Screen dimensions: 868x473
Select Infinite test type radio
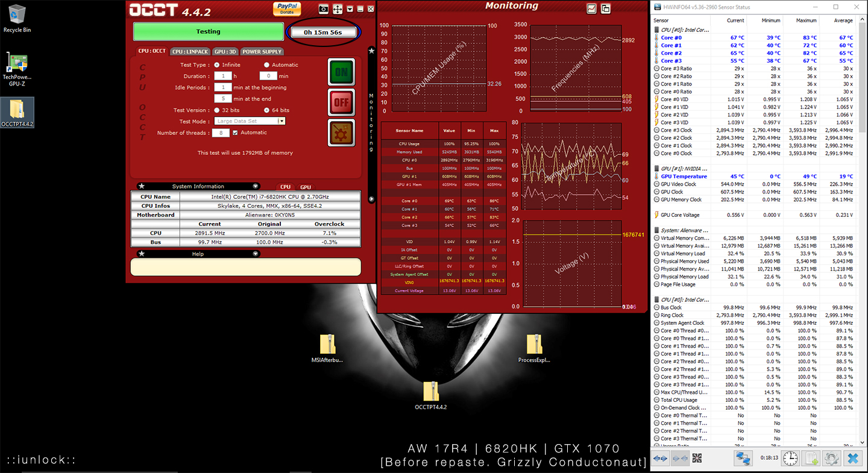tap(217, 65)
